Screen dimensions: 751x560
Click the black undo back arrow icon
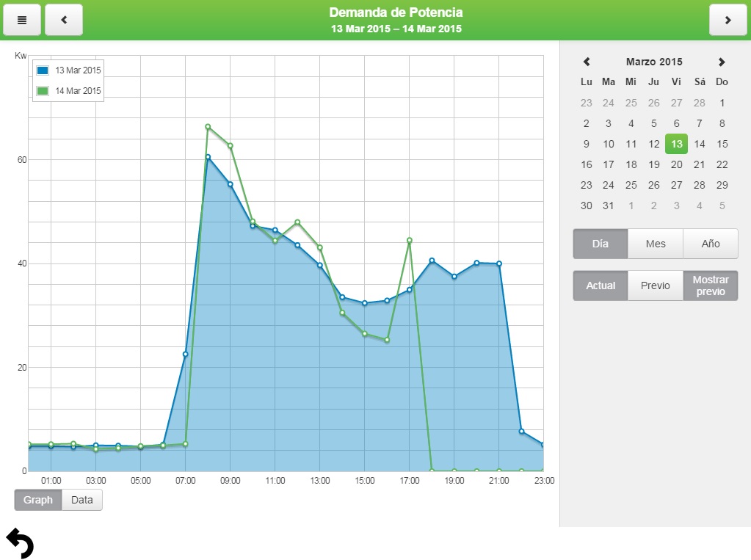[x=20, y=543]
